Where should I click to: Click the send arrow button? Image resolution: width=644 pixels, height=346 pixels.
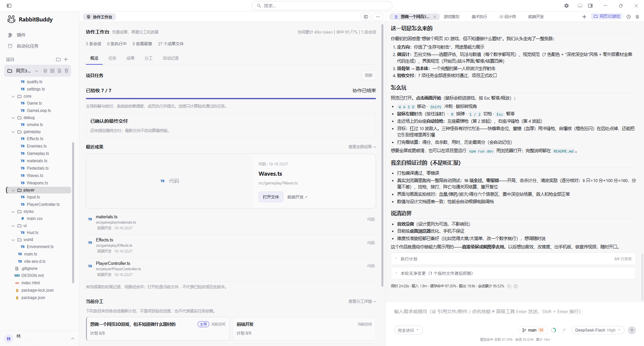632,330
